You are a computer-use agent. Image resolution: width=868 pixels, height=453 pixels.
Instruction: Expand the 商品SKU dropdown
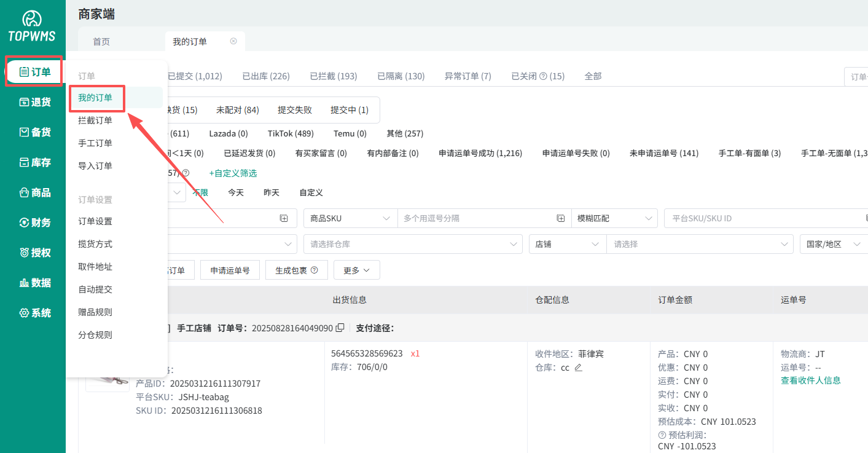tap(350, 218)
